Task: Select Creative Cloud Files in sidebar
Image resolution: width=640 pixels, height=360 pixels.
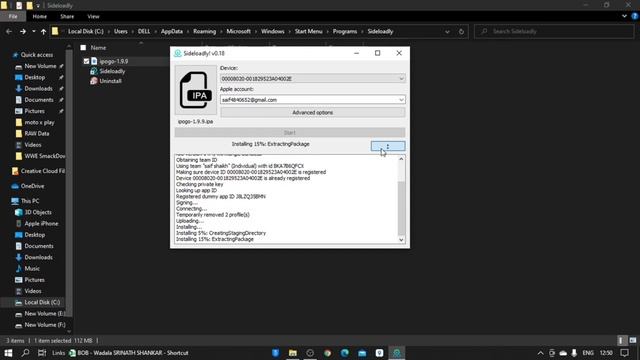Action: pos(42,171)
